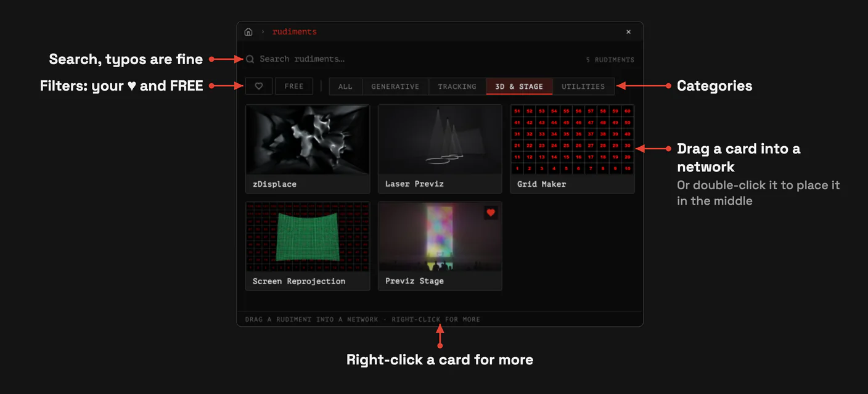
Task: Open the UTILITIES category tab
Action: pyautogui.click(x=583, y=86)
